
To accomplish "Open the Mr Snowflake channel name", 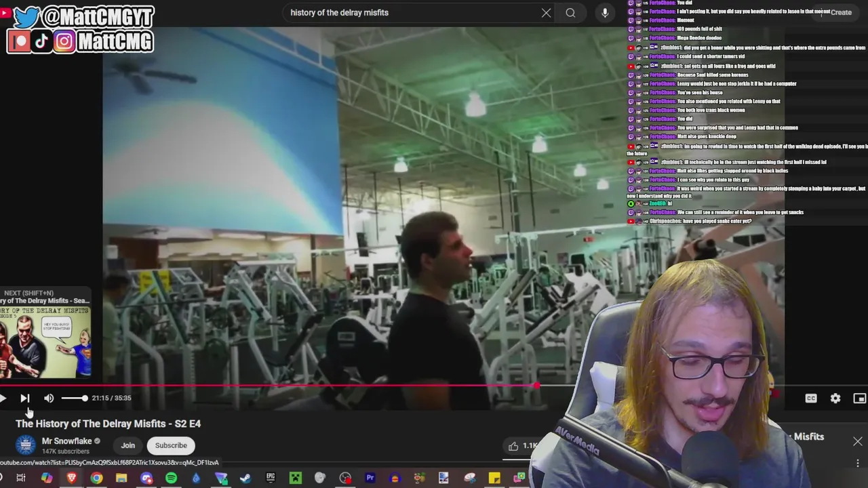I will (66, 441).
